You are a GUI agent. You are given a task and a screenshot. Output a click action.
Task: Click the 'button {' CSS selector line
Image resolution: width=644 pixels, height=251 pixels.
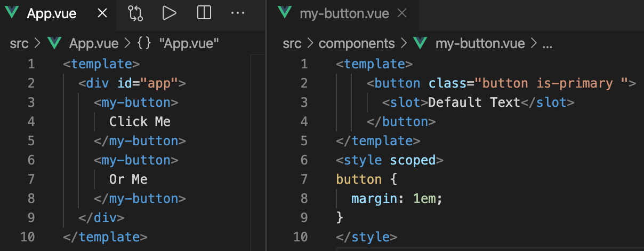(366, 179)
